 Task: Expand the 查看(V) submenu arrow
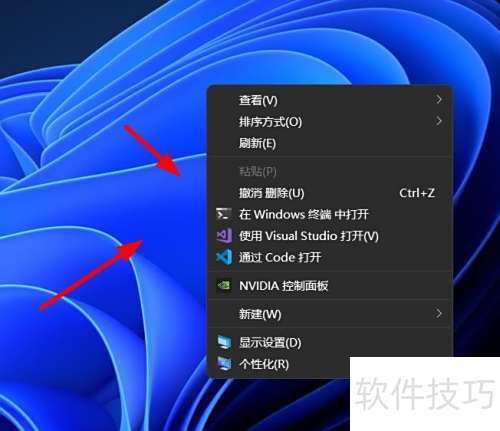(439, 99)
